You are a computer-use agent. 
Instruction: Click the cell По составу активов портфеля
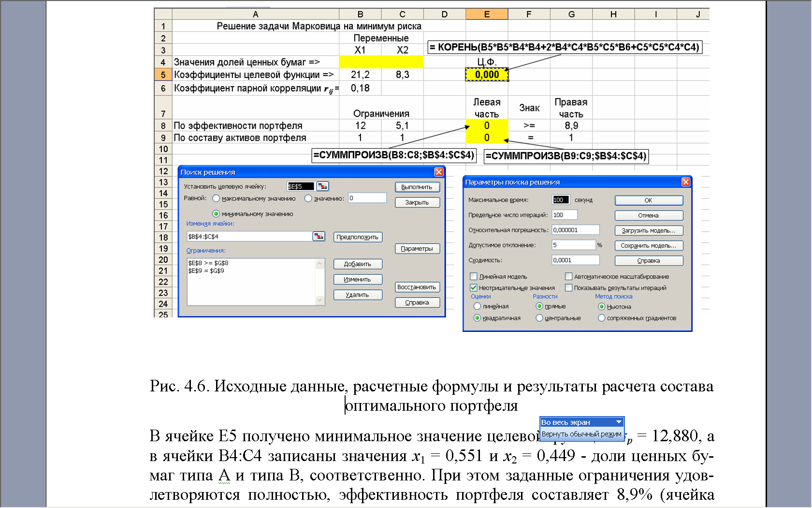pyautogui.click(x=256, y=137)
